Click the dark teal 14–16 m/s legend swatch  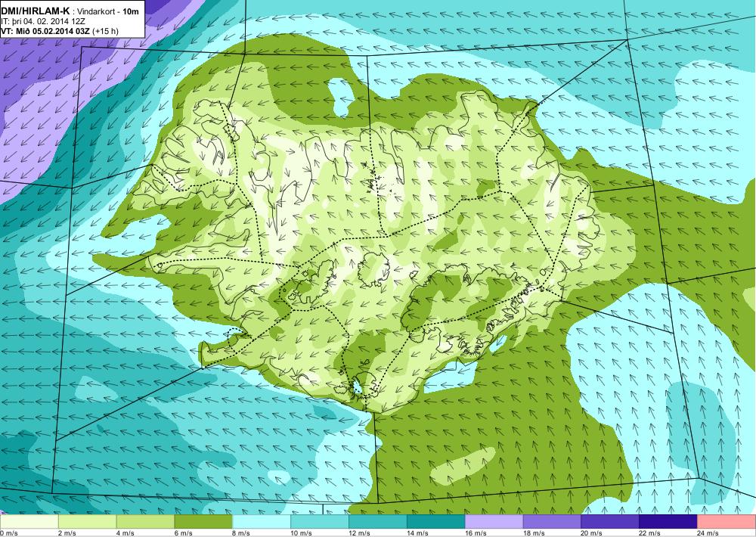tap(436, 522)
